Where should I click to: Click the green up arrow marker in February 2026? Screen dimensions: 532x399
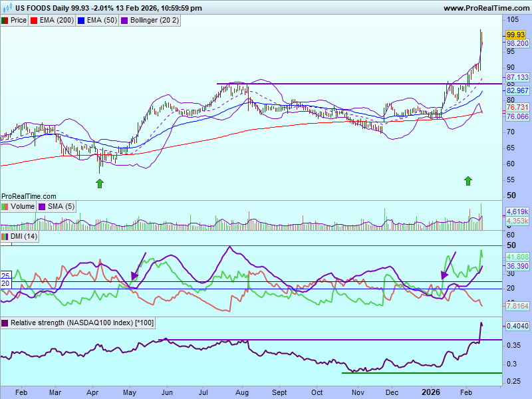[x=468, y=180]
